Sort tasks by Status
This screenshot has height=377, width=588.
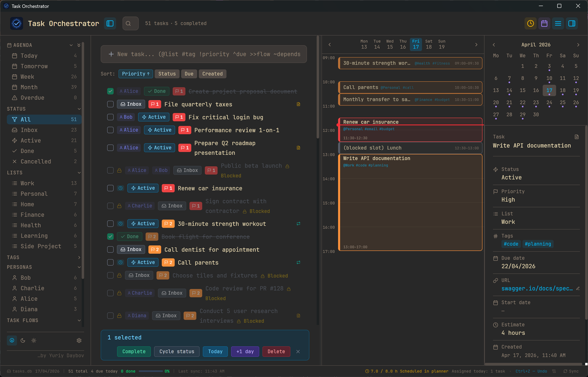pos(167,74)
